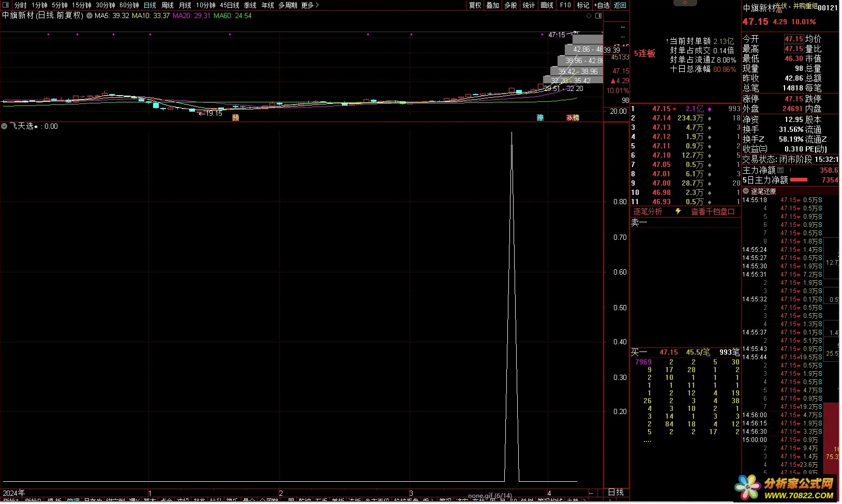Click the 换手 value 31.56%
The height and width of the screenshot is (504, 842).
791,129
